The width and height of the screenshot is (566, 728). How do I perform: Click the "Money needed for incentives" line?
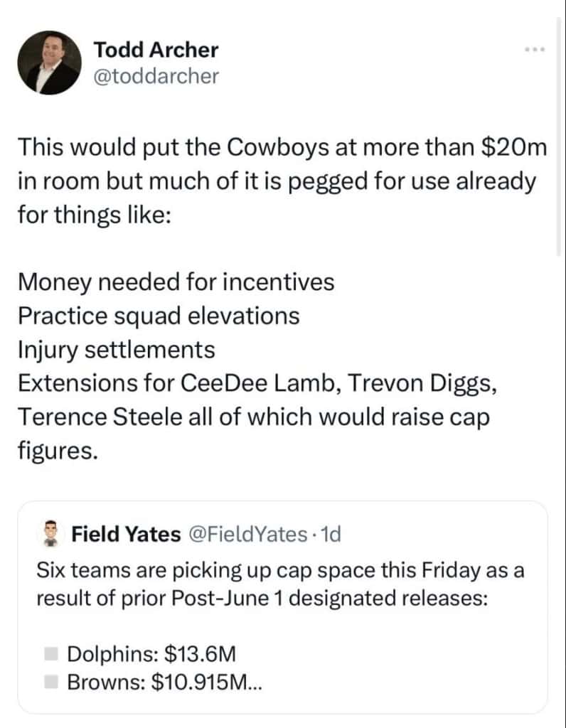(x=176, y=282)
